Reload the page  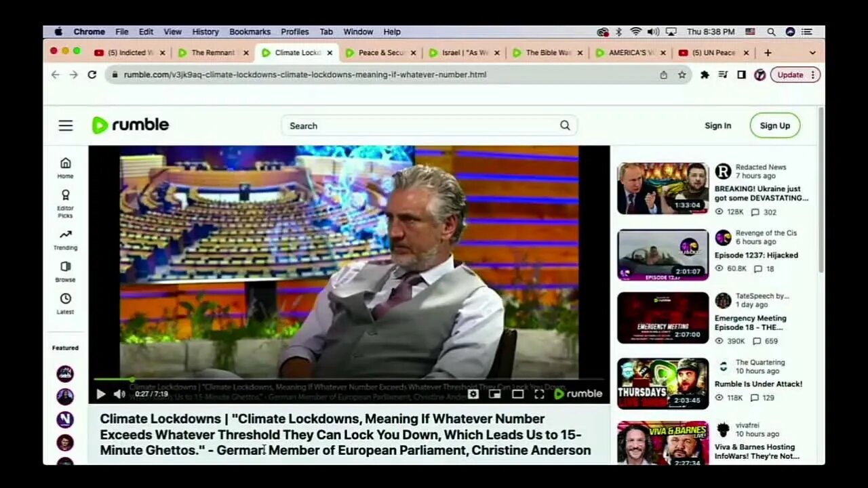click(92, 75)
